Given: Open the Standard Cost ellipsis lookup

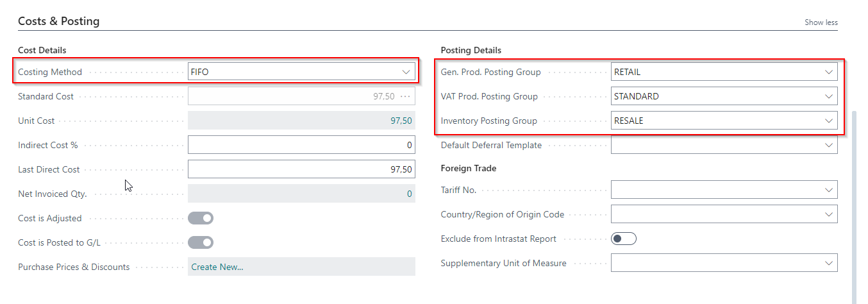Looking at the screenshot, I should coord(405,96).
